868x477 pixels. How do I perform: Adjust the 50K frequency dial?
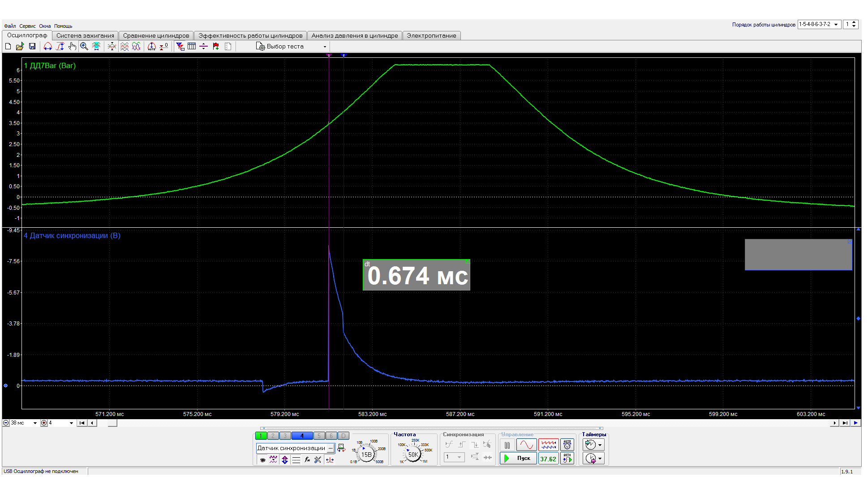point(413,454)
